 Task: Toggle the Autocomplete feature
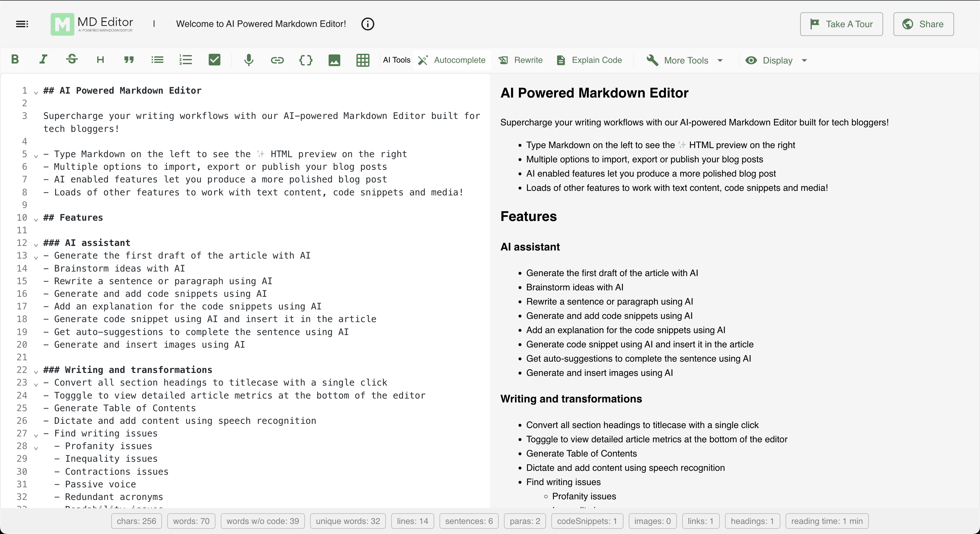click(451, 60)
